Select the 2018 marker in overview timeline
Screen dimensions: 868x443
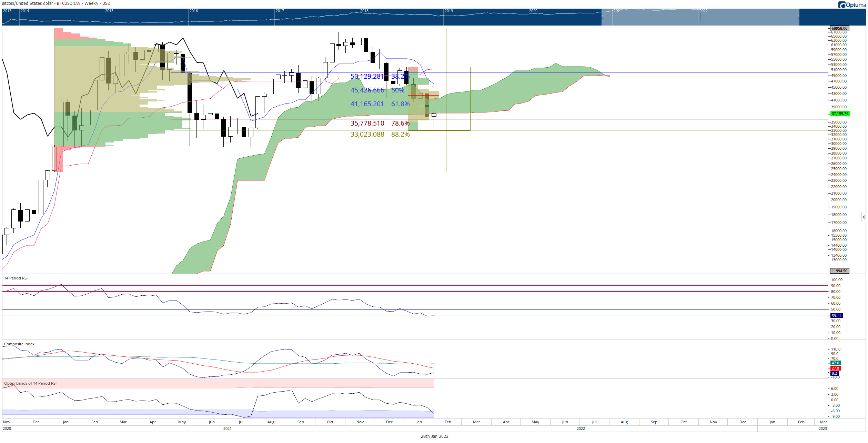tap(364, 11)
